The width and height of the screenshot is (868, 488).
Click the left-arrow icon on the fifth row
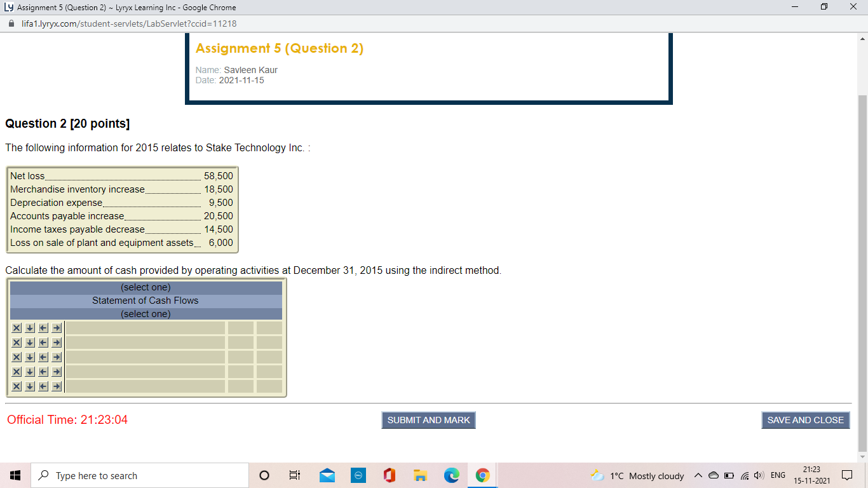click(x=43, y=386)
